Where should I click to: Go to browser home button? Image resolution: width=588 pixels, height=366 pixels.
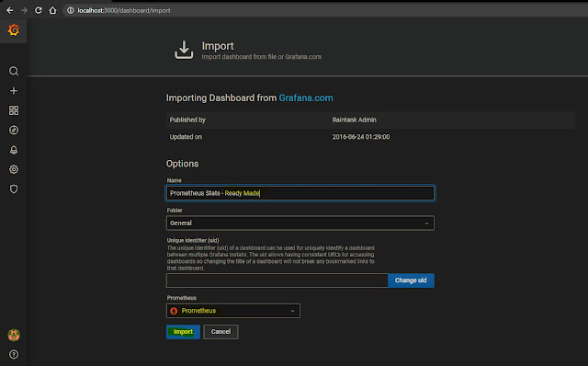point(52,10)
